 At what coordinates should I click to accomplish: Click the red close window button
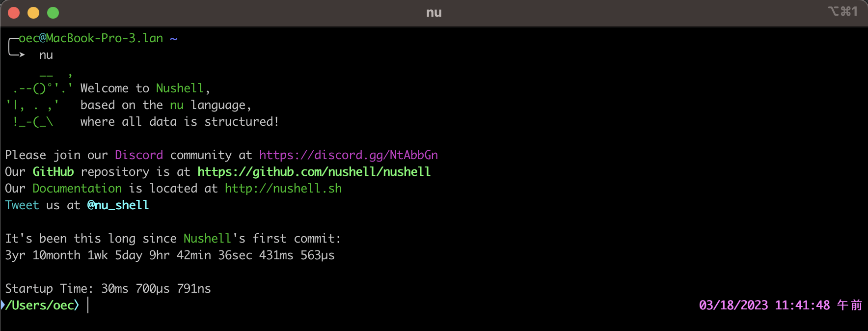point(14,13)
